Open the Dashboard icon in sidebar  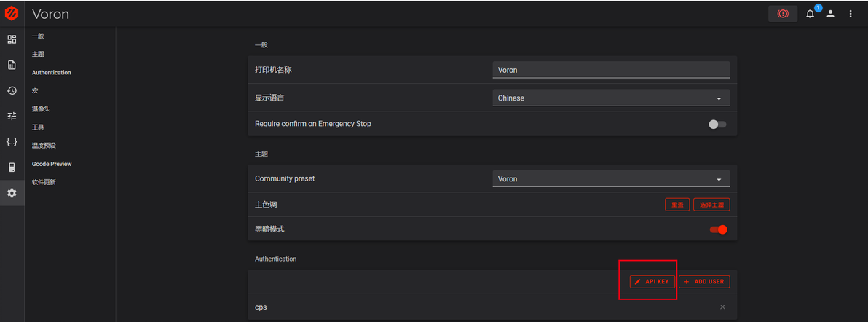click(12, 39)
